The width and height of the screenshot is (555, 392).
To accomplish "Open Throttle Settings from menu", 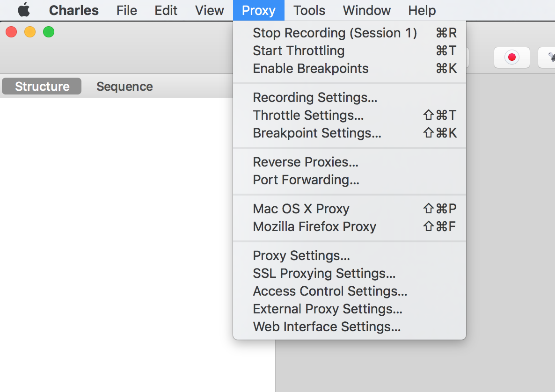I will click(350, 115).
